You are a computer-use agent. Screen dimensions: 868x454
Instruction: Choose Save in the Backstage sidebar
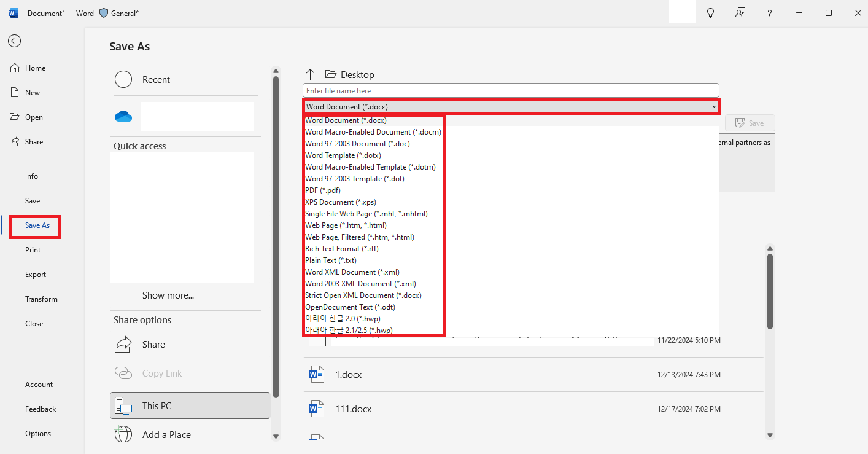click(33, 201)
